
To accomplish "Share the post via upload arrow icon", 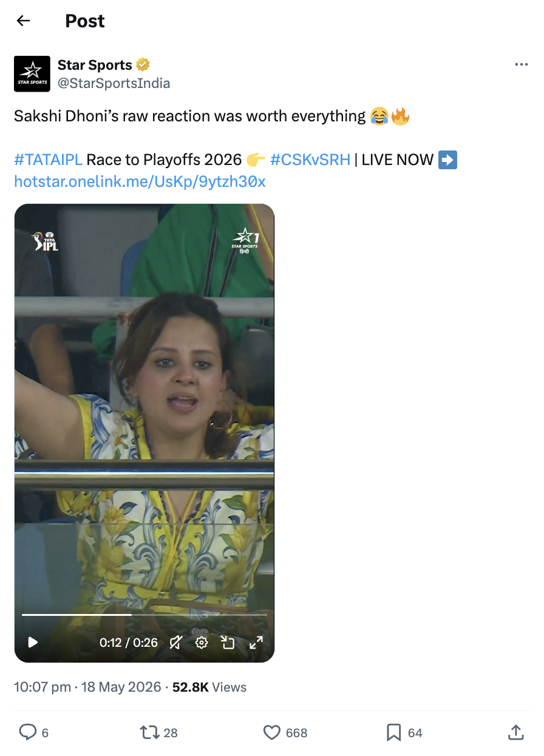I will pyautogui.click(x=516, y=732).
